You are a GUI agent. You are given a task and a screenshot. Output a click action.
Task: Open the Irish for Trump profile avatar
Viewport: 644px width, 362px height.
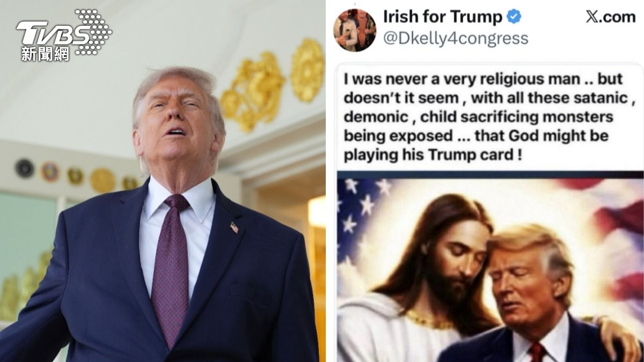click(x=354, y=30)
